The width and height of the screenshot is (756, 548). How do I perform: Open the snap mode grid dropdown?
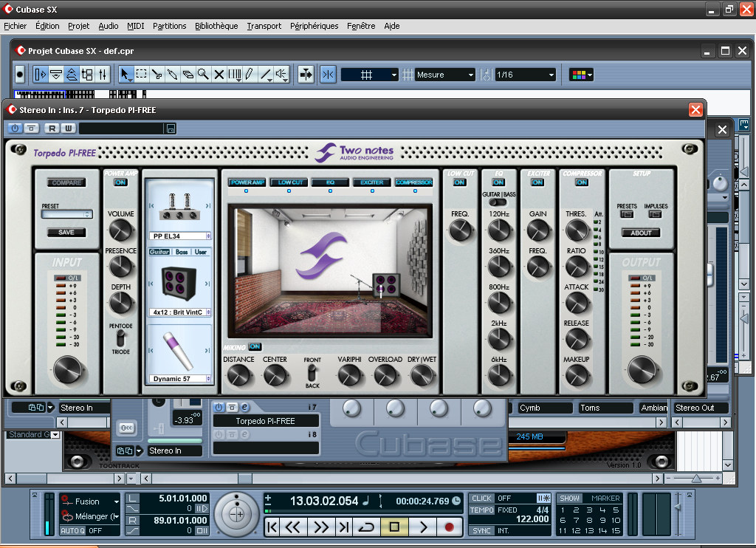coord(370,75)
